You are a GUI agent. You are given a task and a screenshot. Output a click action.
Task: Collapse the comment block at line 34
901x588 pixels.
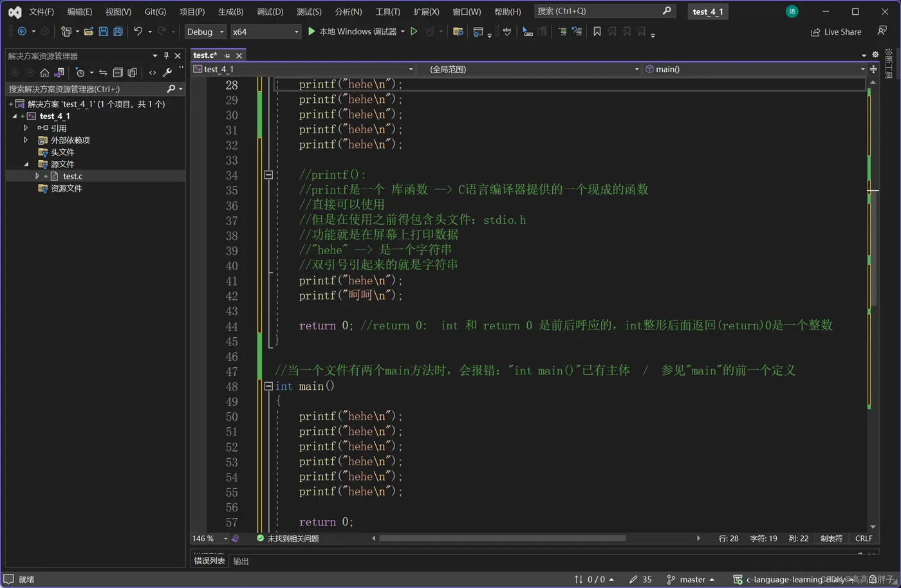pos(268,175)
